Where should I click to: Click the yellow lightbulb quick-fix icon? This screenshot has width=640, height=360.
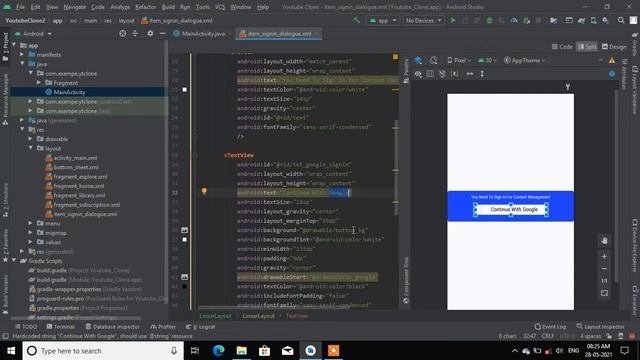204,191
